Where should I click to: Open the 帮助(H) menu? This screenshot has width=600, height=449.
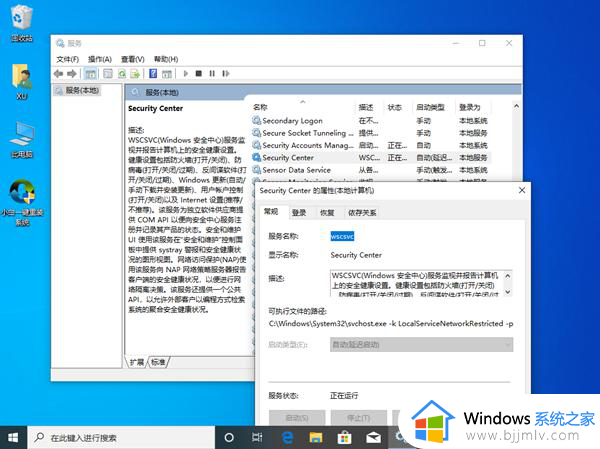point(166,59)
